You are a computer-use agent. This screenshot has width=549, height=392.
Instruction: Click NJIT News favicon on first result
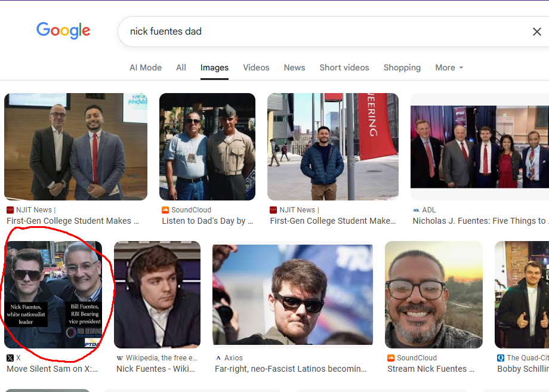(10, 210)
